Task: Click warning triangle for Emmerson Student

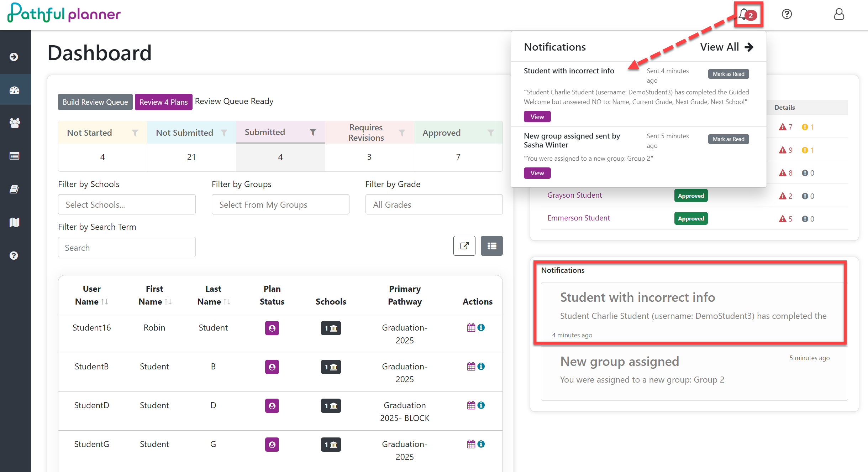Action: click(x=782, y=219)
